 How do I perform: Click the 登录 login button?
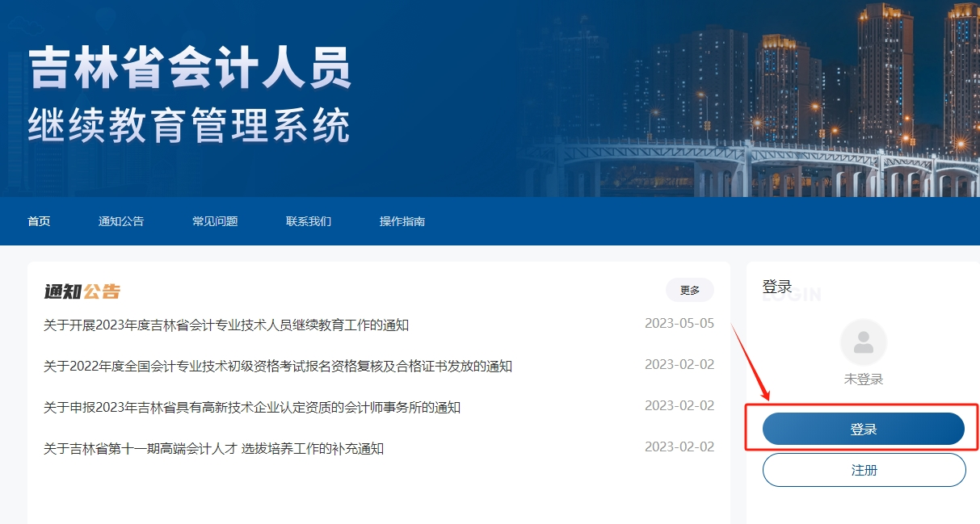click(x=863, y=429)
